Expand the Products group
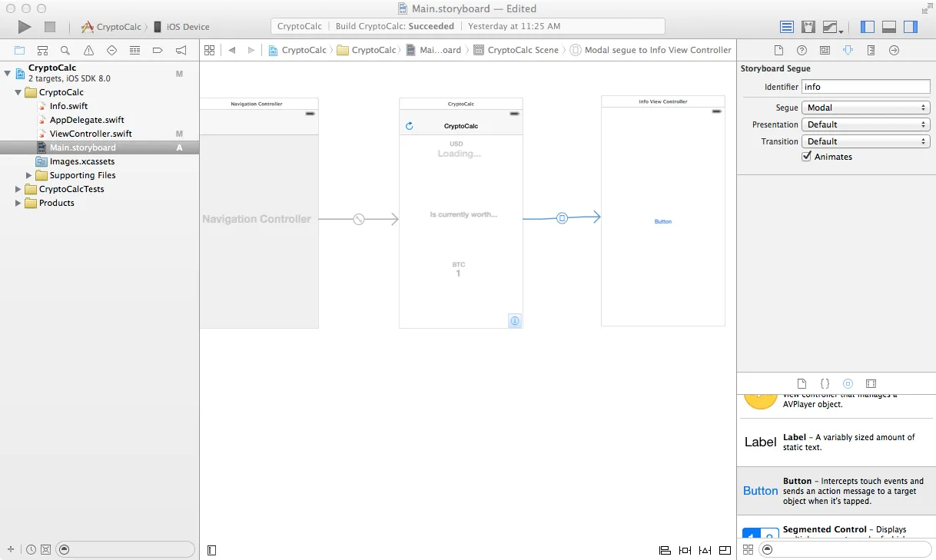The image size is (936, 560). pos(18,203)
